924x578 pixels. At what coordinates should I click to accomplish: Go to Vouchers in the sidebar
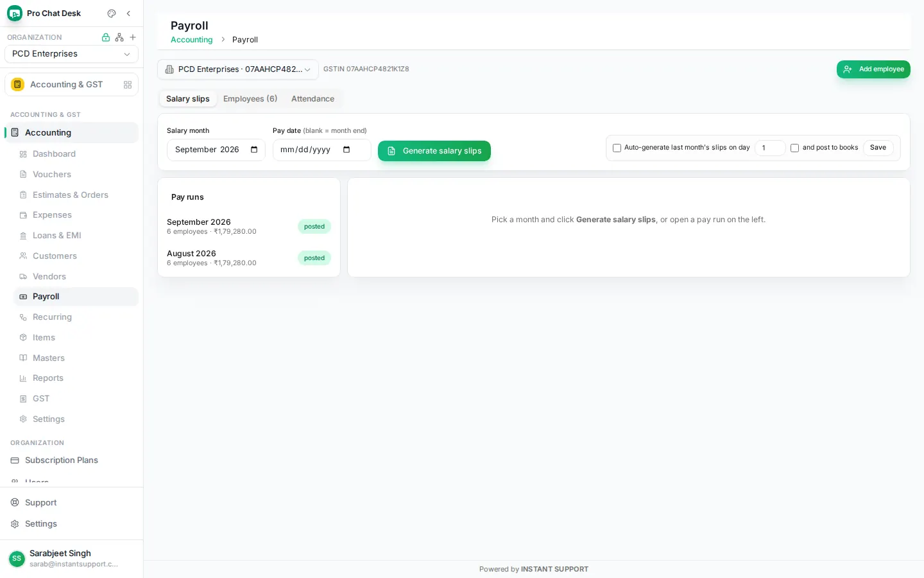(x=76, y=175)
